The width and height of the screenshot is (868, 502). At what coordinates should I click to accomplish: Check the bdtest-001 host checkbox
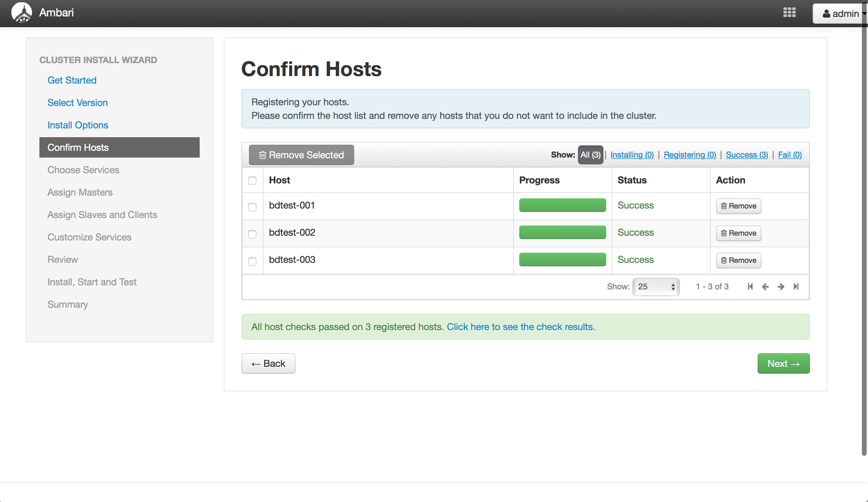pyautogui.click(x=252, y=207)
